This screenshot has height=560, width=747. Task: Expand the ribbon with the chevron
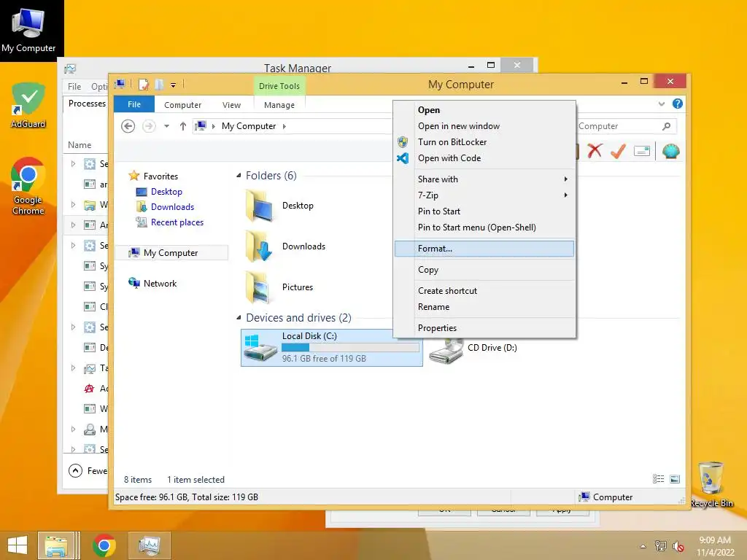[661, 104]
